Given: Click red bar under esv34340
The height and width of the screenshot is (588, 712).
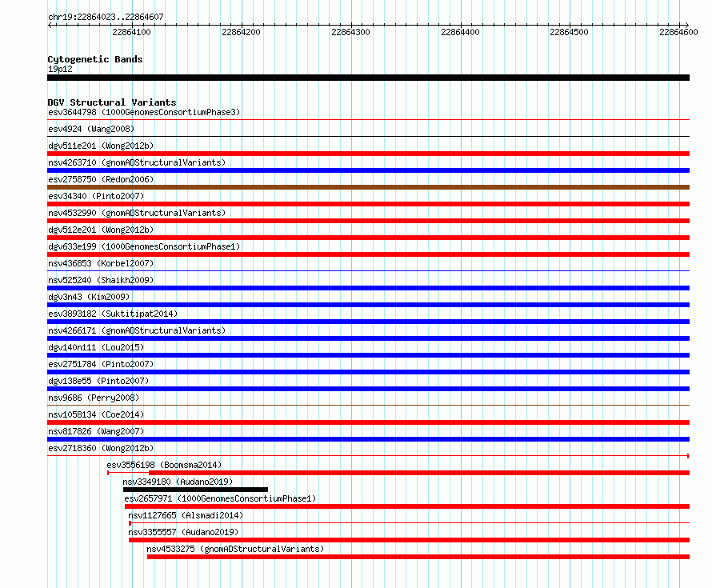Looking at the screenshot, I should pyautogui.click(x=368, y=204).
